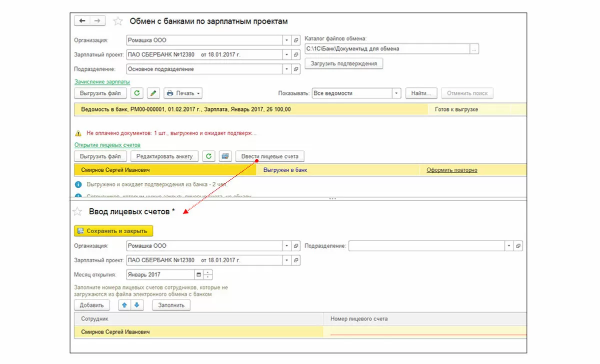Click Выгрузить файл under Зачисление зарплаты
This screenshot has height=364, width=600.
click(x=100, y=93)
